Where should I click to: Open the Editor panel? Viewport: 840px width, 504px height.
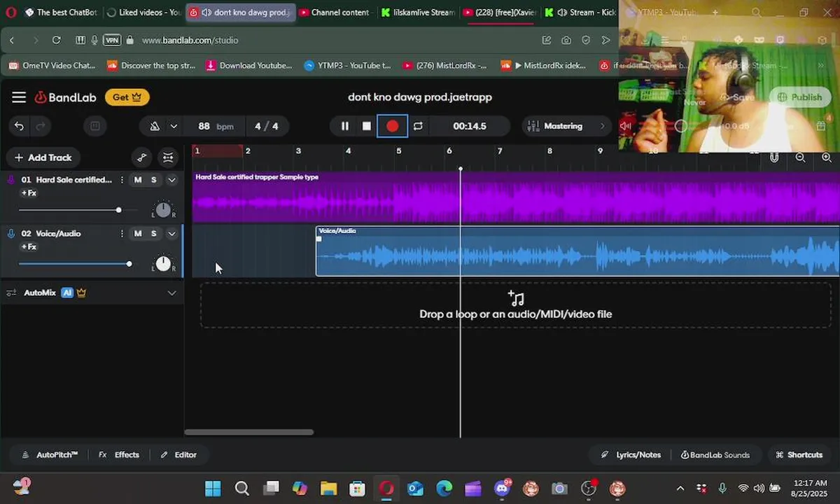(x=178, y=455)
